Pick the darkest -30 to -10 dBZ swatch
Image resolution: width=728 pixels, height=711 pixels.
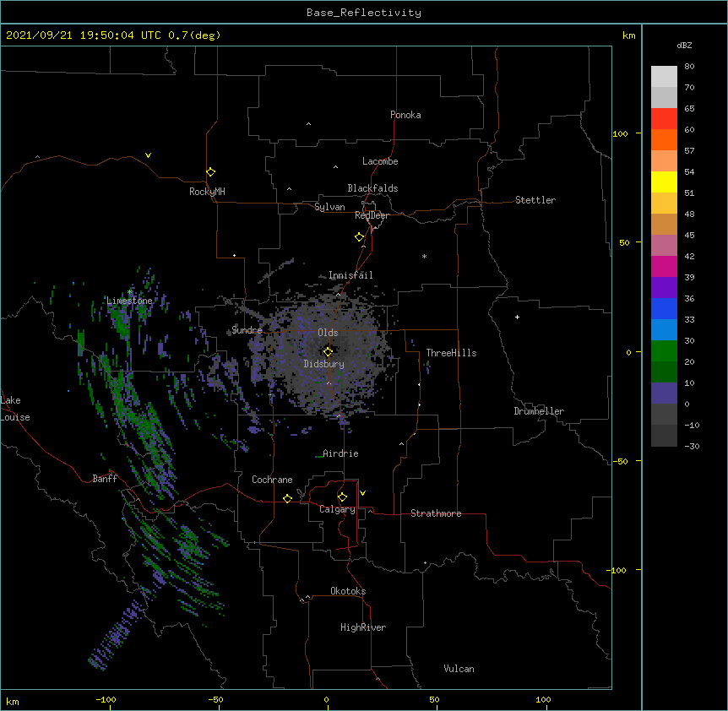[x=664, y=436]
